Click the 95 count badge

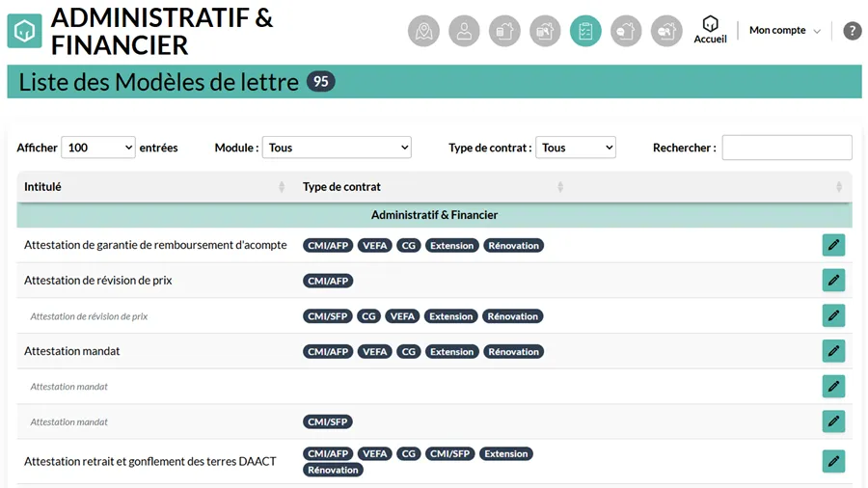click(x=320, y=82)
